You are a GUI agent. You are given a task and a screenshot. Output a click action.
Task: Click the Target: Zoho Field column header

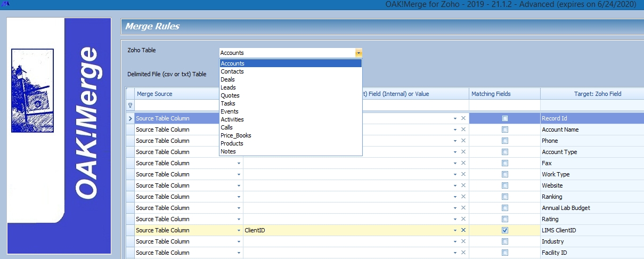[592, 94]
